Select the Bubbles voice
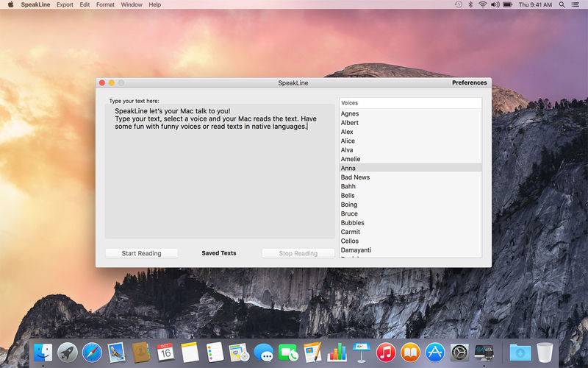This screenshot has width=588, height=368. [411, 223]
